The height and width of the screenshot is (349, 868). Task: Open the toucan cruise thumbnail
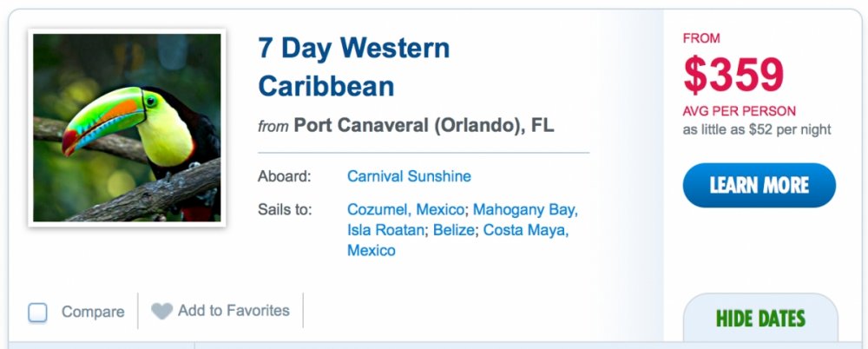tap(127, 128)
